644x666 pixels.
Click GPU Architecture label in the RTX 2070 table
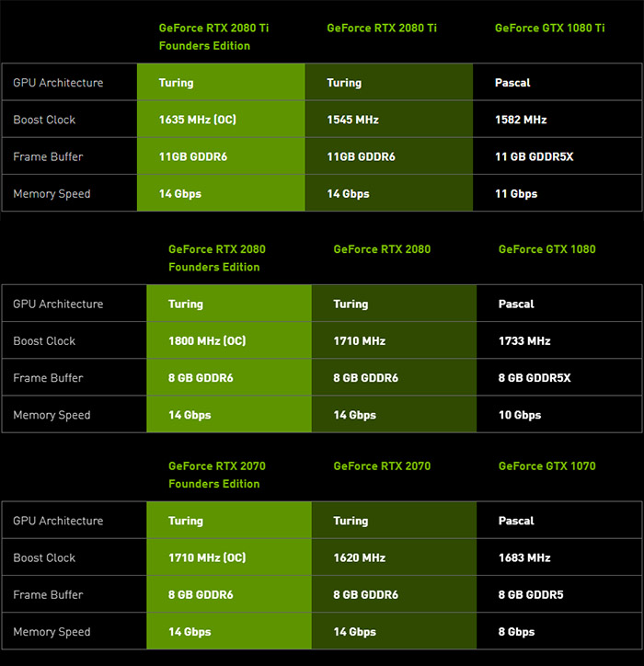coord(58,521)
